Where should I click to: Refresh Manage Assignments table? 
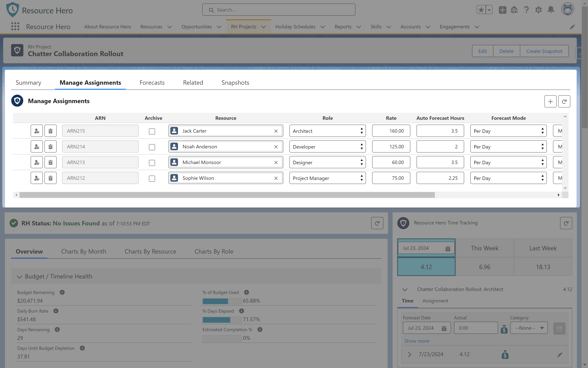click(564, 101)
